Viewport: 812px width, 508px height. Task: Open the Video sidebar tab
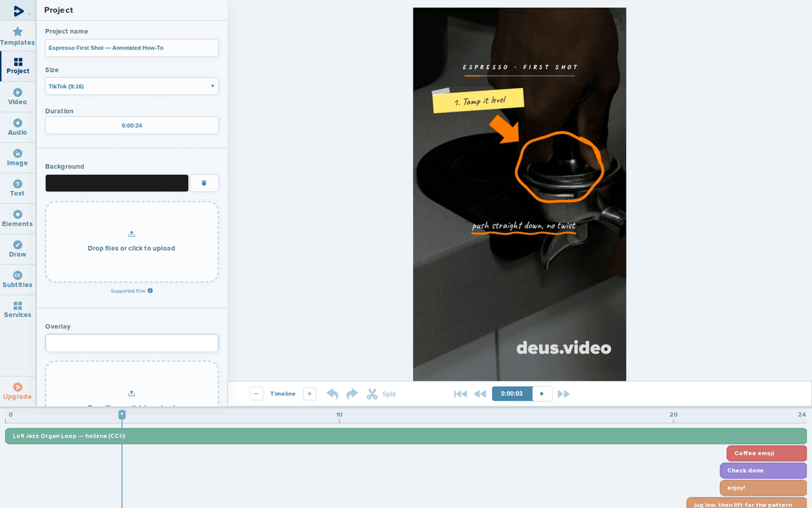[18, 97]
